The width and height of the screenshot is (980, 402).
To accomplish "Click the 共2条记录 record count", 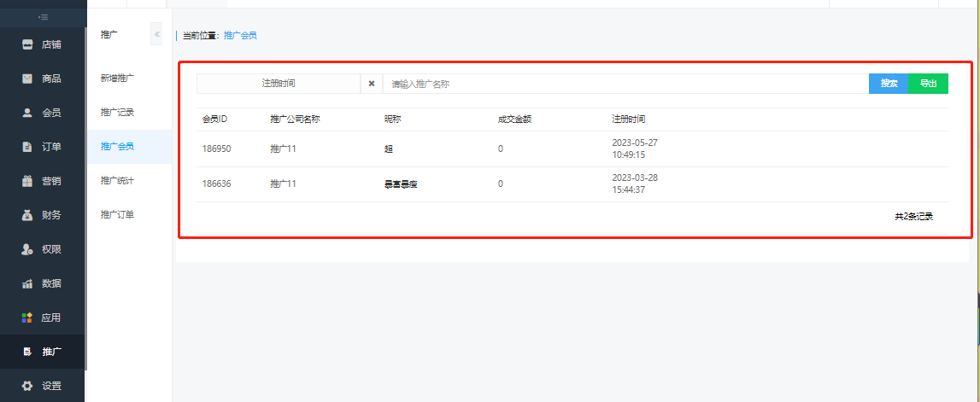I will coord(913,217).
